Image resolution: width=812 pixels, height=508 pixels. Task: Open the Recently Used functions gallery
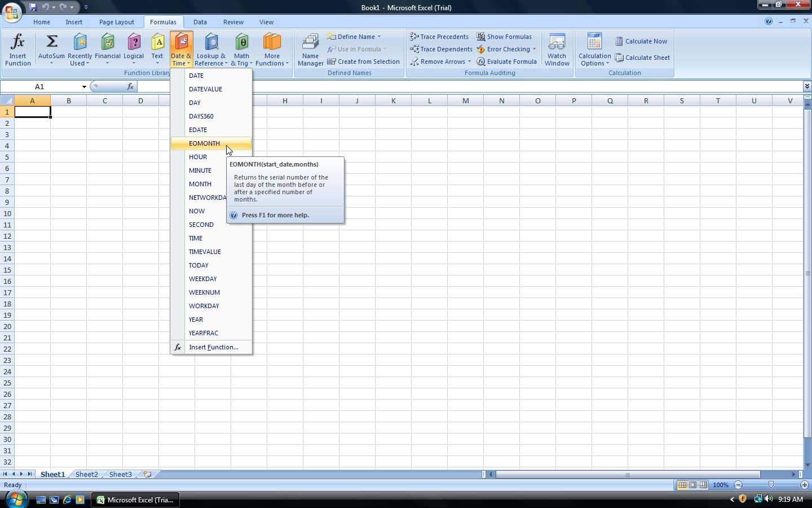80,50
